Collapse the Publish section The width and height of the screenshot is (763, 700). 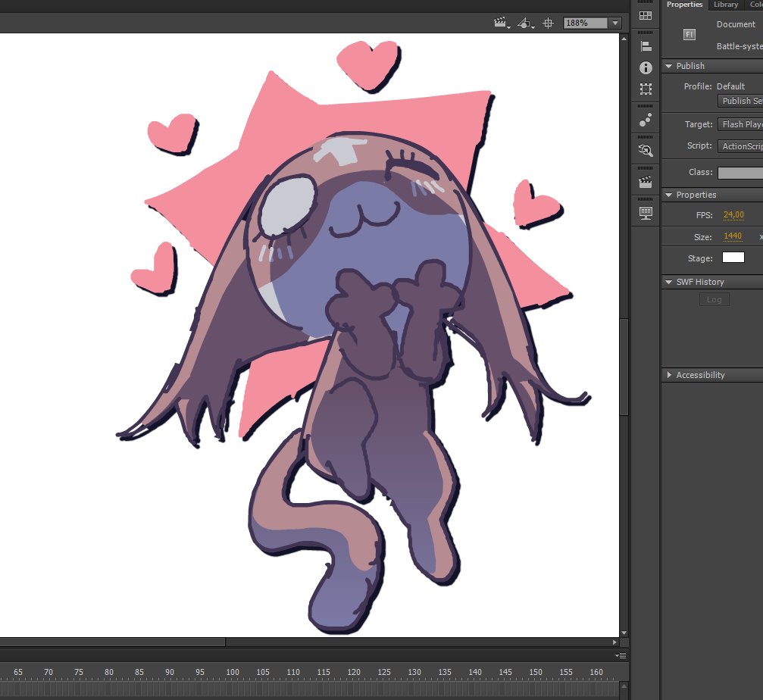click(669, 66)
